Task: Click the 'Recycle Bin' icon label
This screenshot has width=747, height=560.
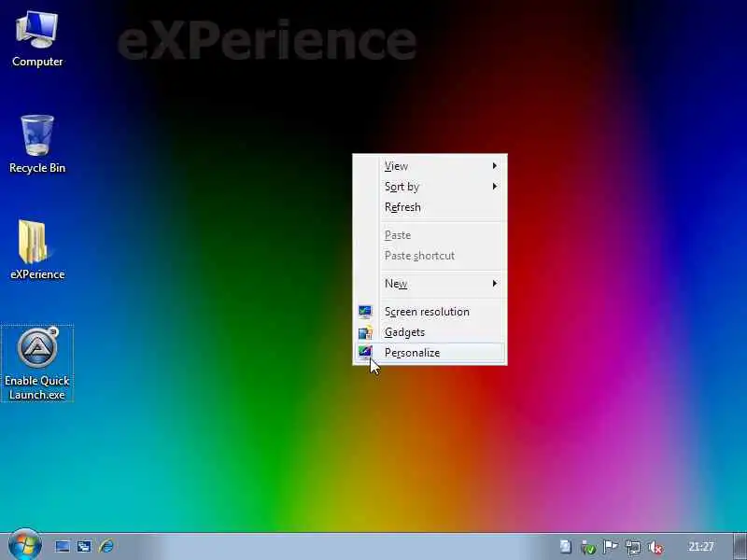Action: pyautogui.click(x=37, y=168)
